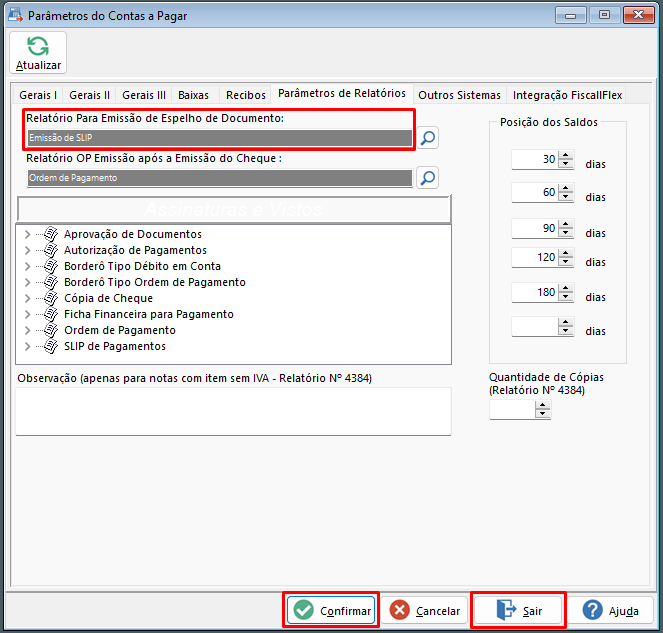Image resolution: width=663 pixels, height=633 pixels.
Task: Increase the 30 dias spinner value
Action: pyautogui.click(x=566, y=155)
